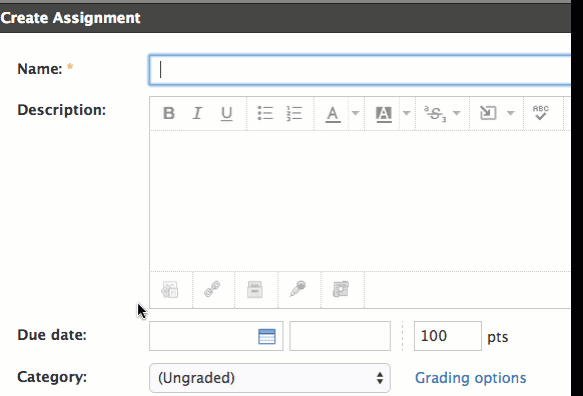Open the Grading options link
The image size is (583, 396).
pyautogui.click(x=470, y=378)
